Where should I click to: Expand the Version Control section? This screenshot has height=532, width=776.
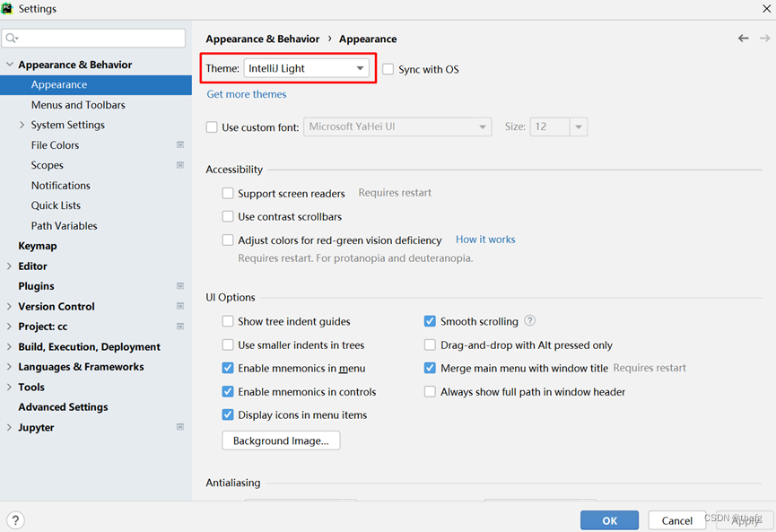[9, 306]
